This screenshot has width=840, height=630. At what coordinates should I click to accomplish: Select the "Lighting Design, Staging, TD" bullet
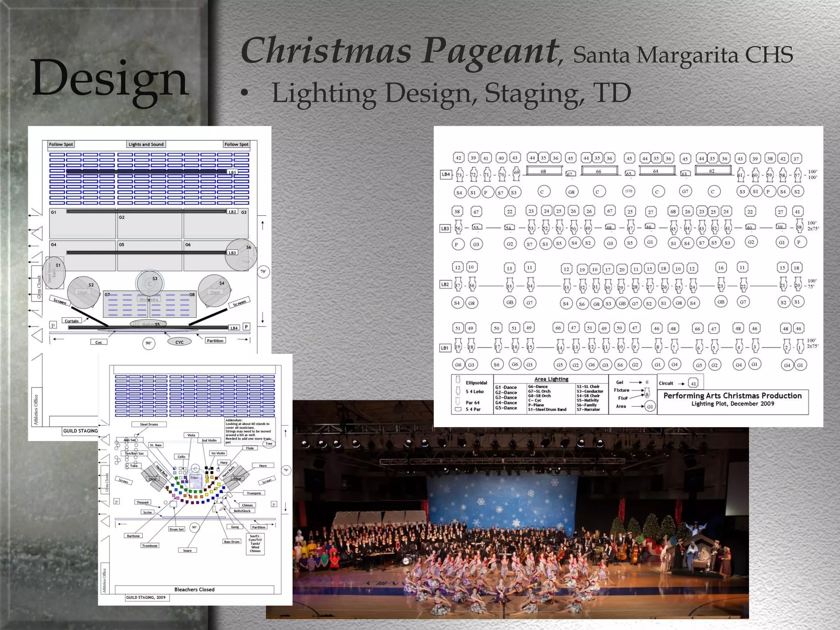[x=451, y=94]
